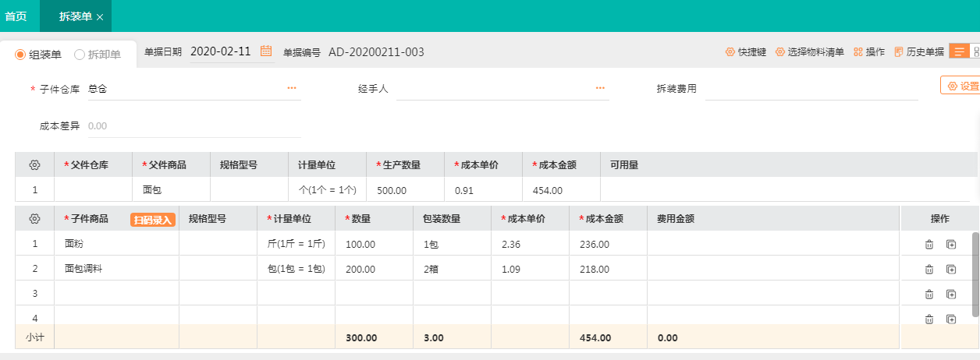Click the 面包 parent product cell
Screen dimensions: 980x360
click(172, 189)
